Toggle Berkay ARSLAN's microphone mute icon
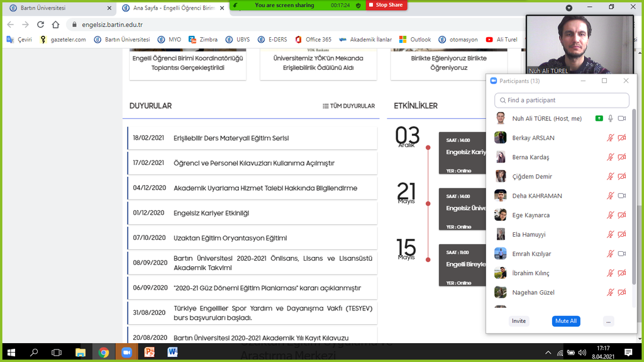The height and width of the screenshot is (362, 644). (x=609, y=138)
